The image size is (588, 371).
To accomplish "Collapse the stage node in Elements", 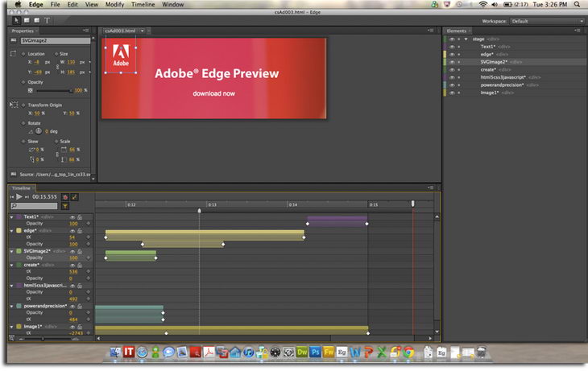I will 466,39.
